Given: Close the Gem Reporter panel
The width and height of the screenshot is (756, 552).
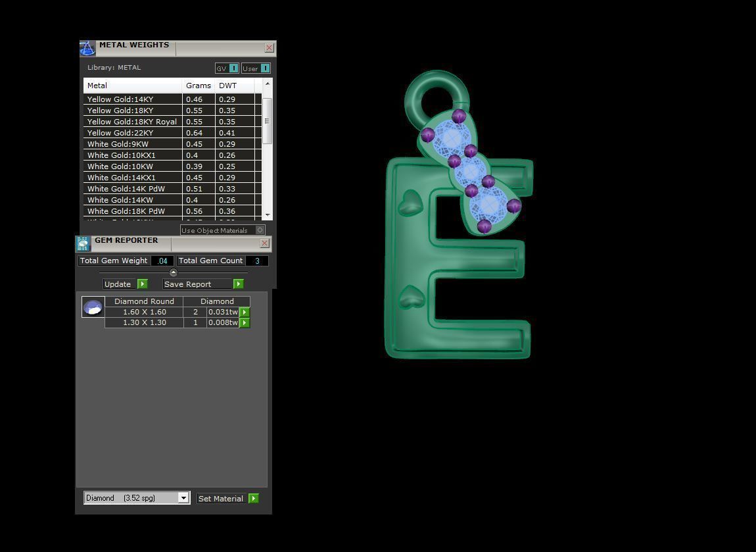Looking at the screenshot, I should 264,243.
